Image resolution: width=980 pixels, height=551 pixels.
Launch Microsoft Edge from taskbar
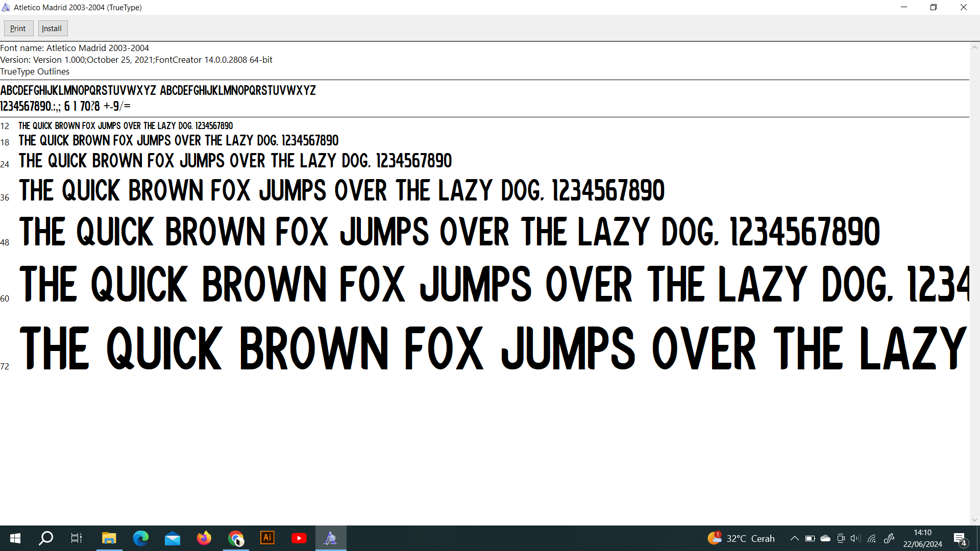pyautogui.click(x=140, y=538)
